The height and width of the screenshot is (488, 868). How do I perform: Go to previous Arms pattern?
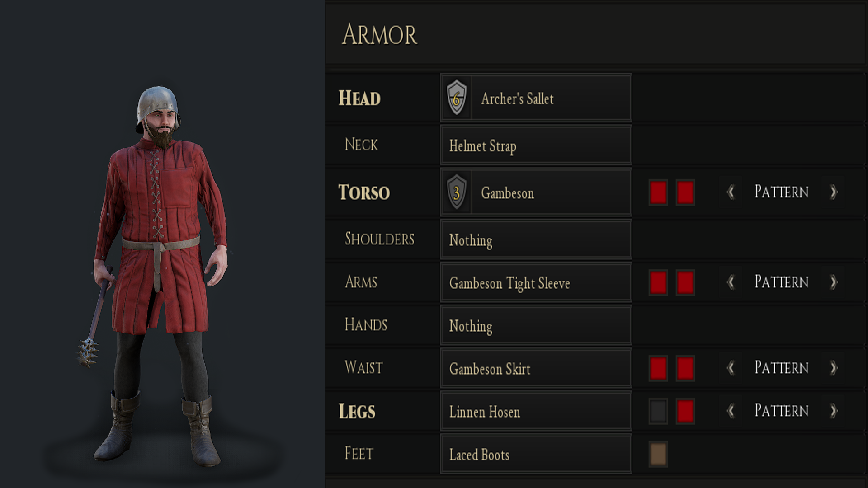point(731,282)
